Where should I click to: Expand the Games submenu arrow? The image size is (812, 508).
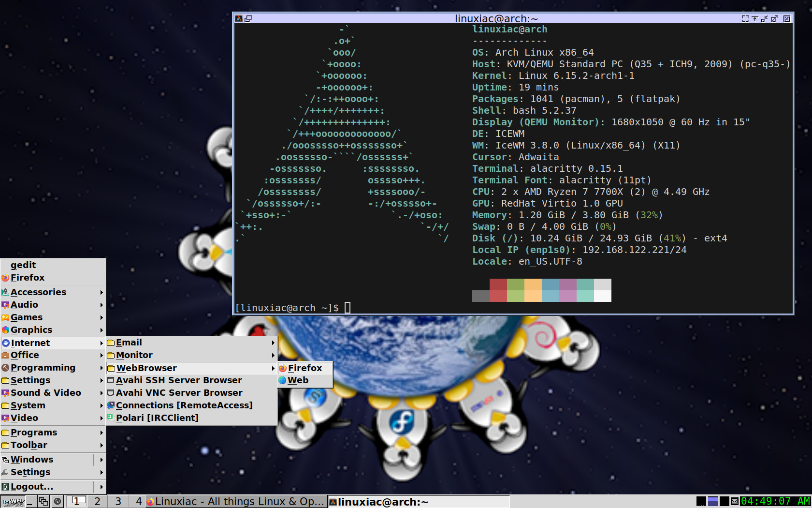[x=101, y=317]
